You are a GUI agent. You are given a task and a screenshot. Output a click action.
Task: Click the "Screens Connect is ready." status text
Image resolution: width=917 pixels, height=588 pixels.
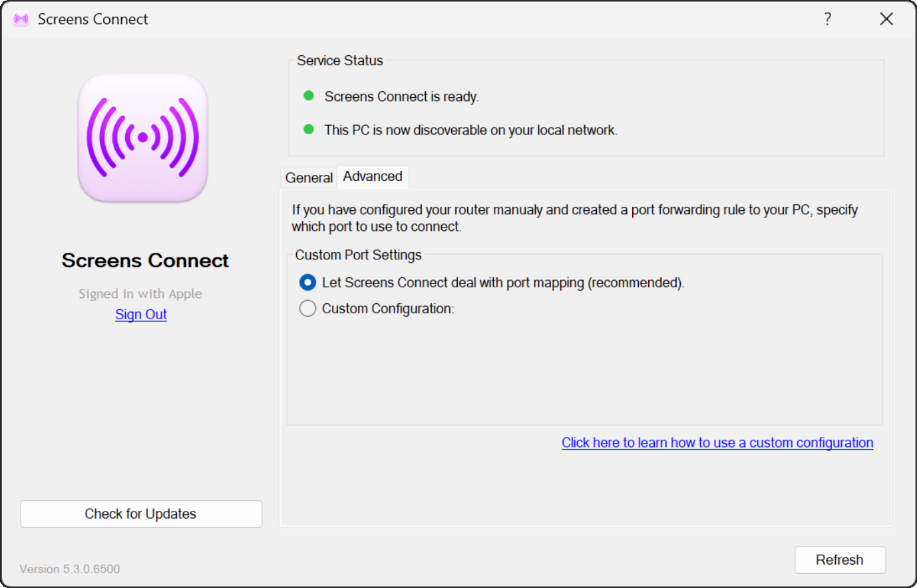(402, 96)
